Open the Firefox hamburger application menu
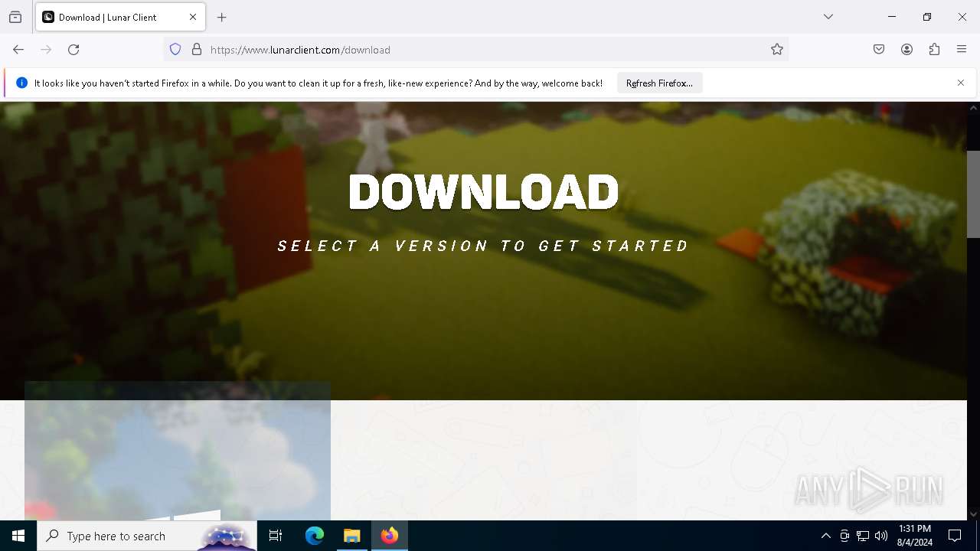 tap(962, 50)
